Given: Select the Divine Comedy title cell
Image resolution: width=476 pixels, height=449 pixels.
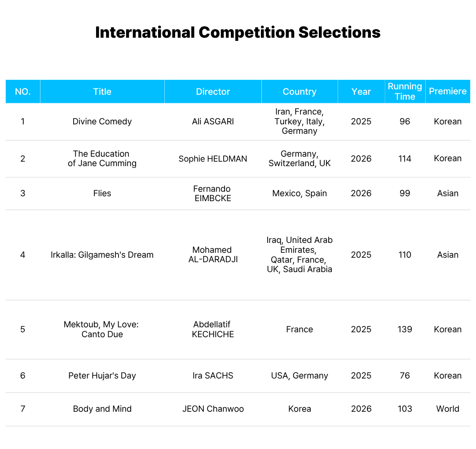Looking at the screenshot, I should pos(102,121).
